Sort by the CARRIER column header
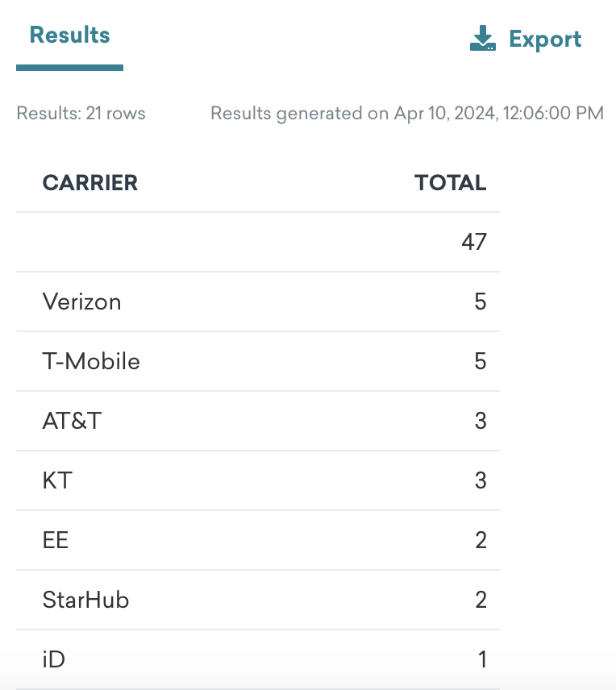Image resolution: width=616 pixels, height=690 pixels. [x=89, y=183]
